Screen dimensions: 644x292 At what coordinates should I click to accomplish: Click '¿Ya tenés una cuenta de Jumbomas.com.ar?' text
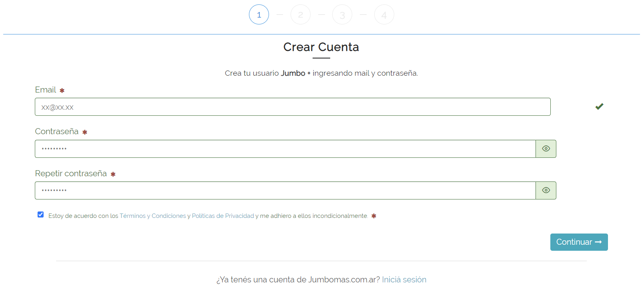pyautogui.click(x=298, y=280)
